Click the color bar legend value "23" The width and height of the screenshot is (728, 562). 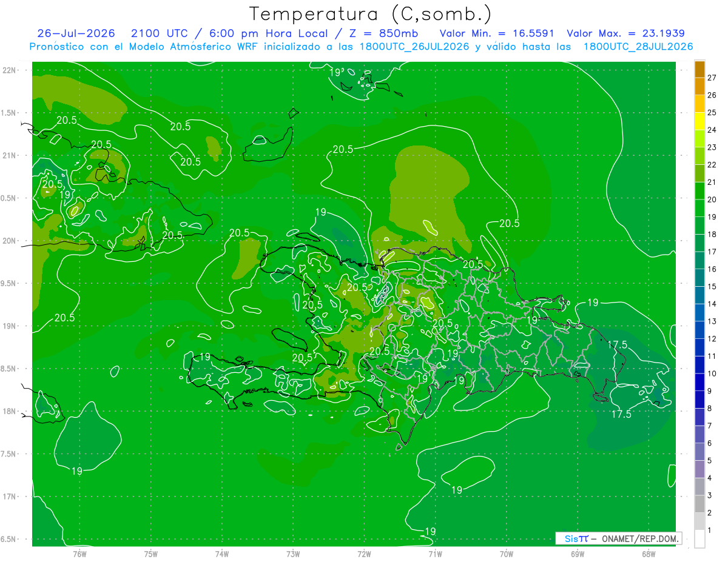click(712, 147)
